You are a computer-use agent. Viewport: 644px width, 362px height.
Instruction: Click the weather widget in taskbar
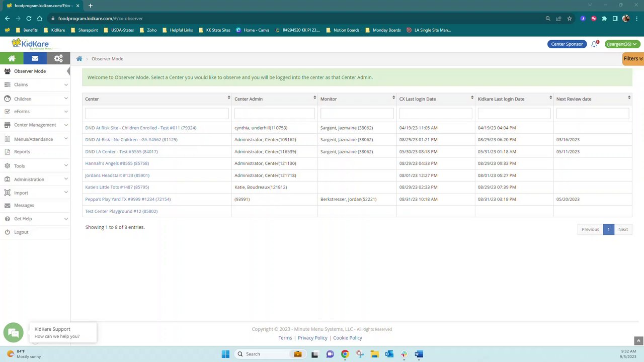pos(24,354)
